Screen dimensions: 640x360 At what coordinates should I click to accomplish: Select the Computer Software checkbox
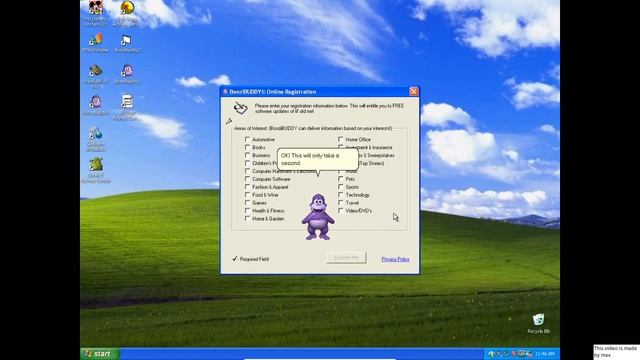coord(247,179)
